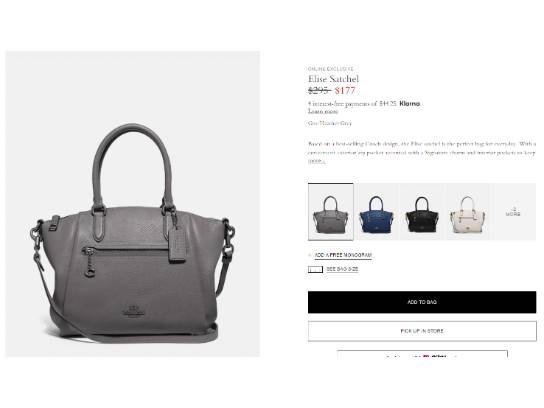Open the See Bag Size link
This screenshot has height=408, width=544.
(342, 269)
